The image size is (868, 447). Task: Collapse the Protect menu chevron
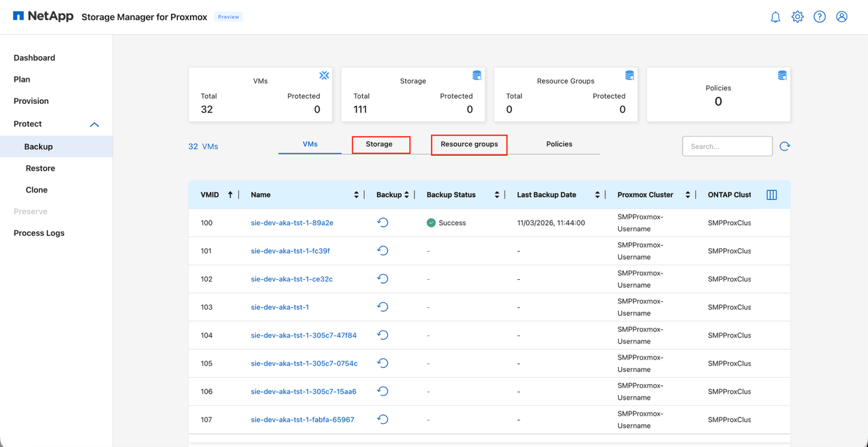click(x=94, y=124)
